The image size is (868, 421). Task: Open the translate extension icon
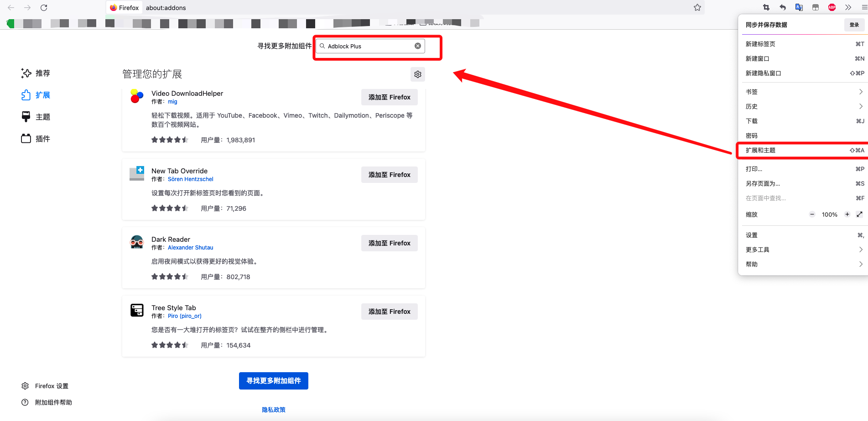coord(799,7)
